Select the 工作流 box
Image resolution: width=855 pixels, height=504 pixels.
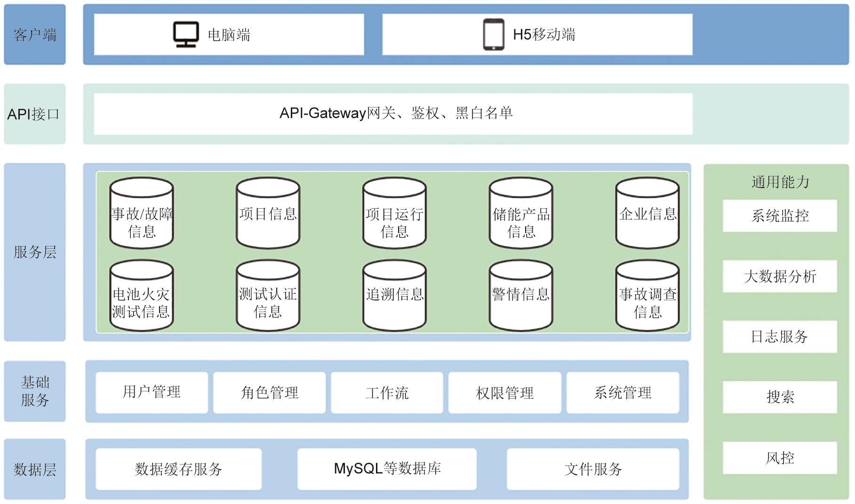pos(387,393)
